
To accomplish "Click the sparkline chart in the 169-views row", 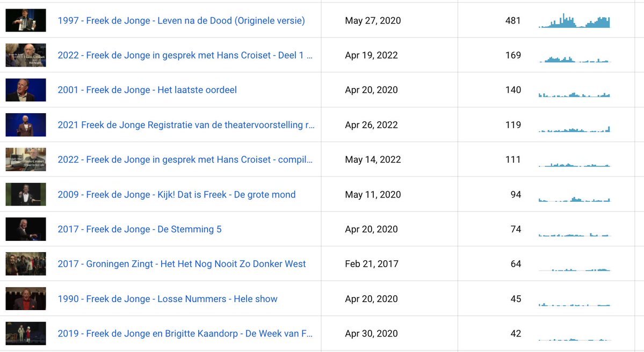I will [574, 58].
